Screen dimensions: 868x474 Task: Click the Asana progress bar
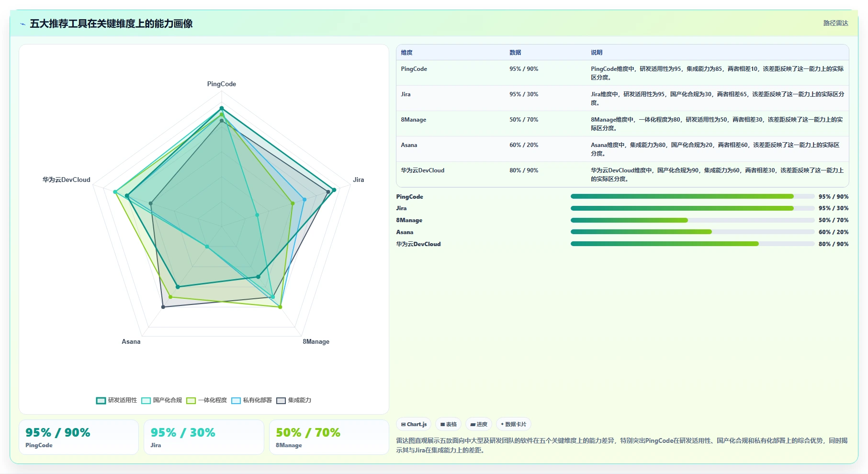pos(692,232)
